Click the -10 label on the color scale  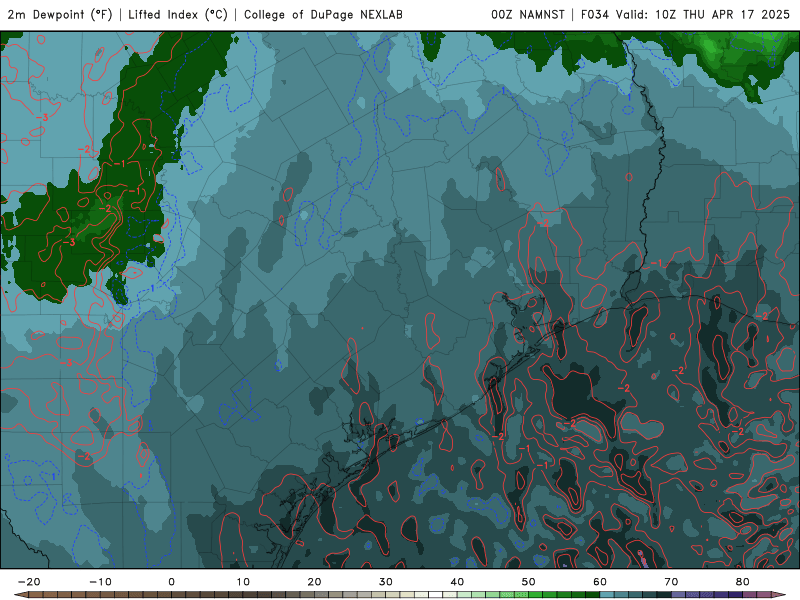coord(101,582)
